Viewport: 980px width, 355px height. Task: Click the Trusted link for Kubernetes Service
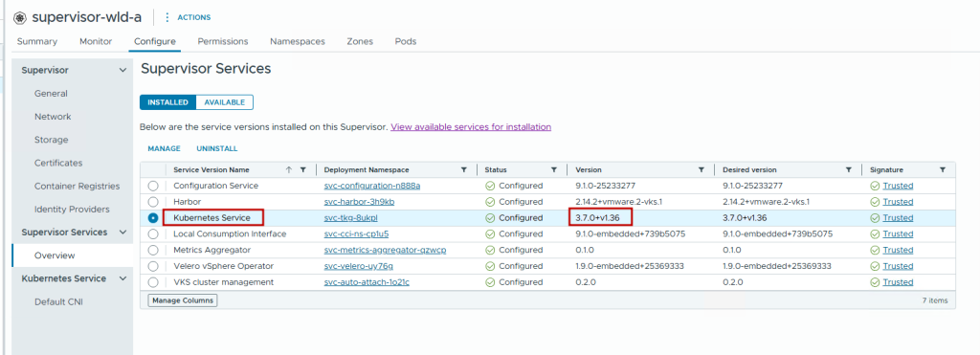click(898, 218)
